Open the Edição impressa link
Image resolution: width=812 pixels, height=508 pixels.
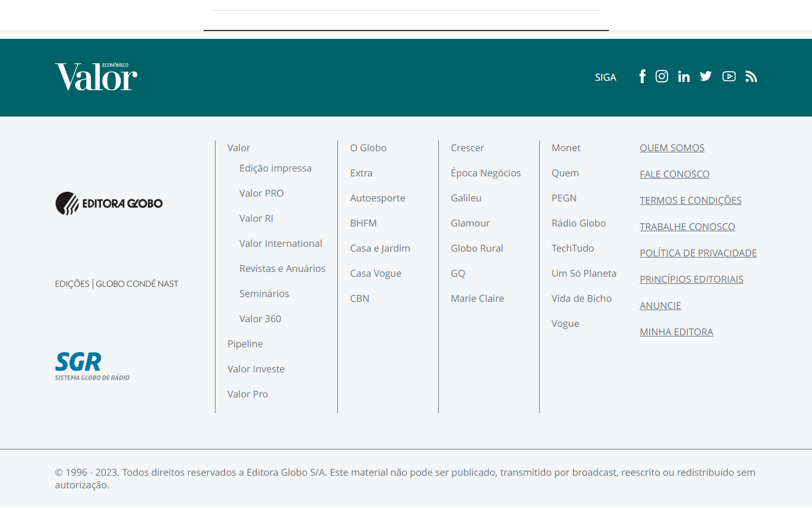(275, 169)
